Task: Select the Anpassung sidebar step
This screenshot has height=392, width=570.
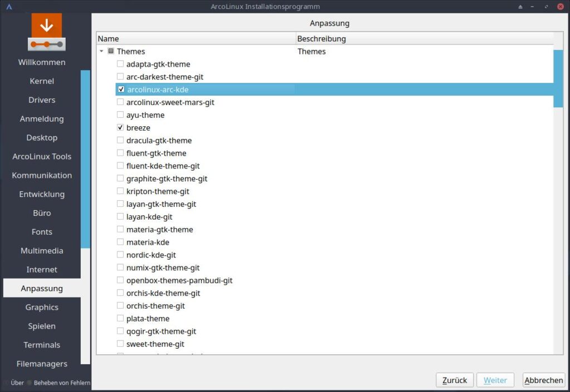Action: tap(42, 288)
